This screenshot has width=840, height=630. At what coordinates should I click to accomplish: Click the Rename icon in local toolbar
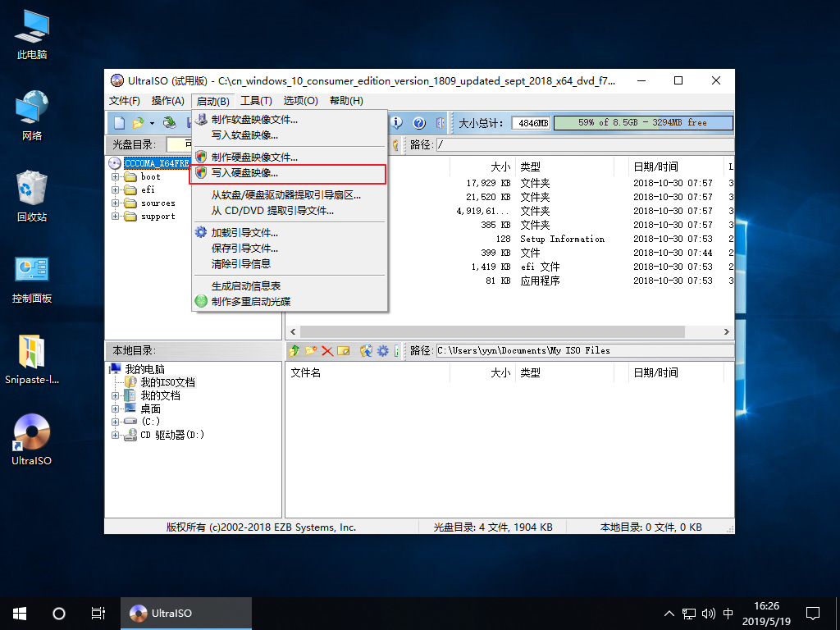(x=344, y=351)
